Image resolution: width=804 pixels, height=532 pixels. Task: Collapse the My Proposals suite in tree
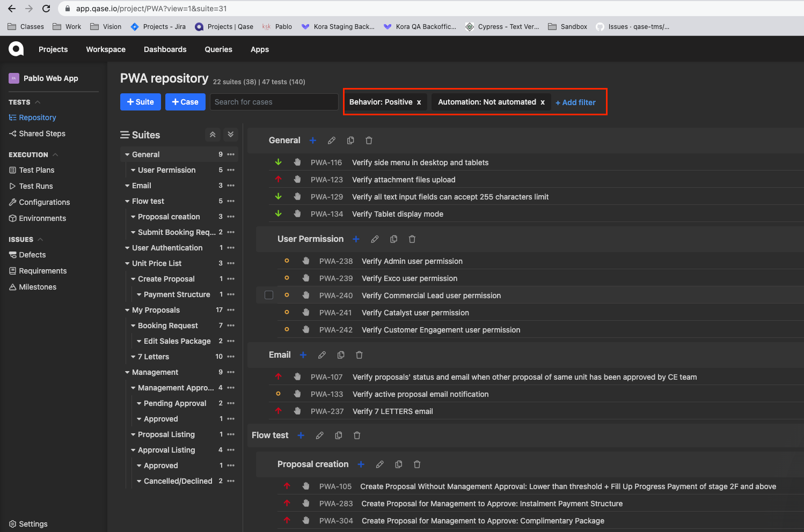pyautogui.click(x=127, y=310)
